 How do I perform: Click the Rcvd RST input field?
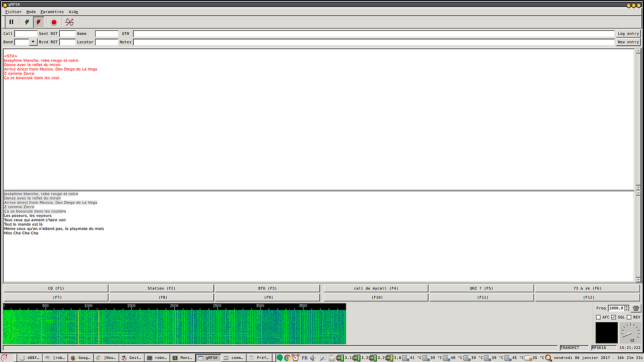coord(67,42)
